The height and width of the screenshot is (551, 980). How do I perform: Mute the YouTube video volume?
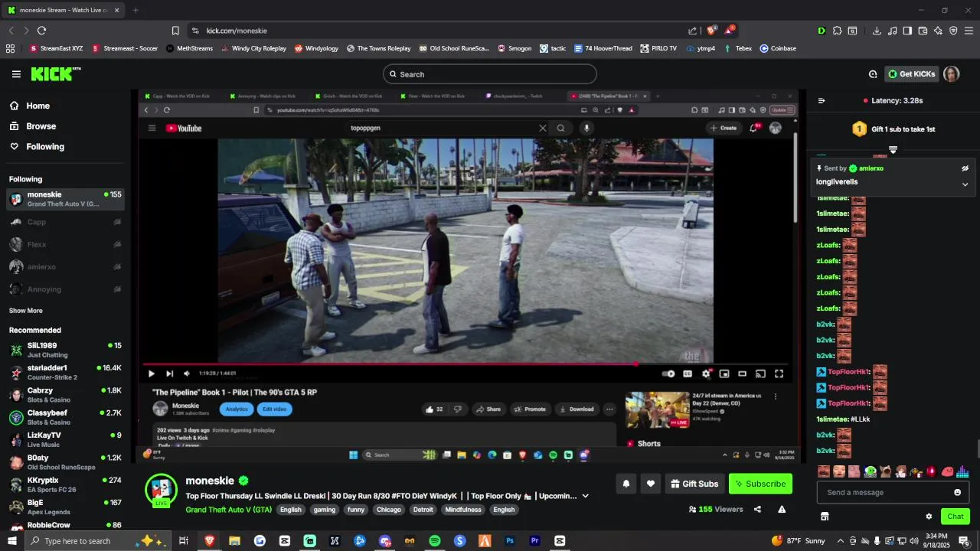coord(187,373)
